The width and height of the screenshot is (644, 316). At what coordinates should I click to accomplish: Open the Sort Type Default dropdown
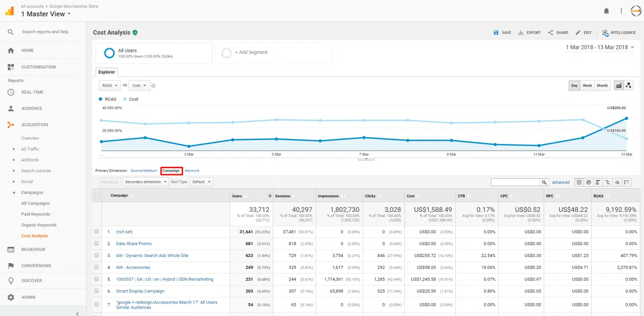[201, 182]
